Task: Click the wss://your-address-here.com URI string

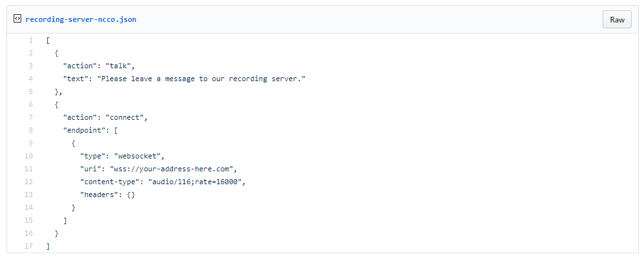Action: point(172,169)
